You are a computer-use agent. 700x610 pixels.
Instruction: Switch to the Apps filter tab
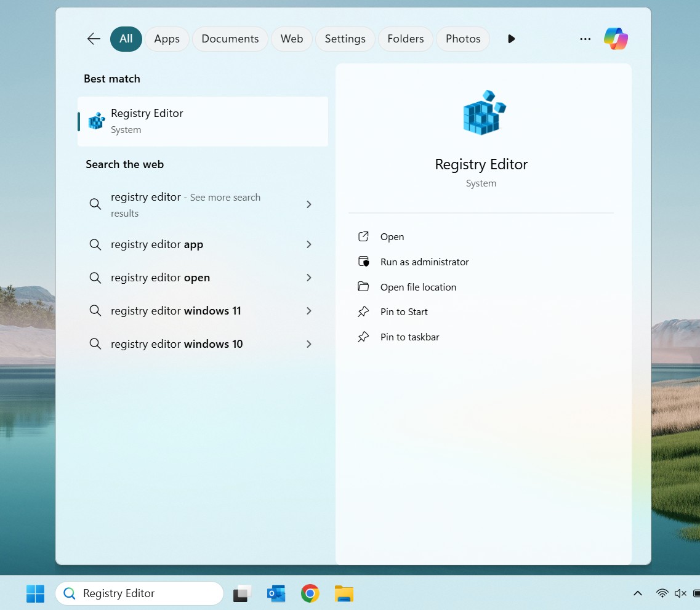(167, 39)
